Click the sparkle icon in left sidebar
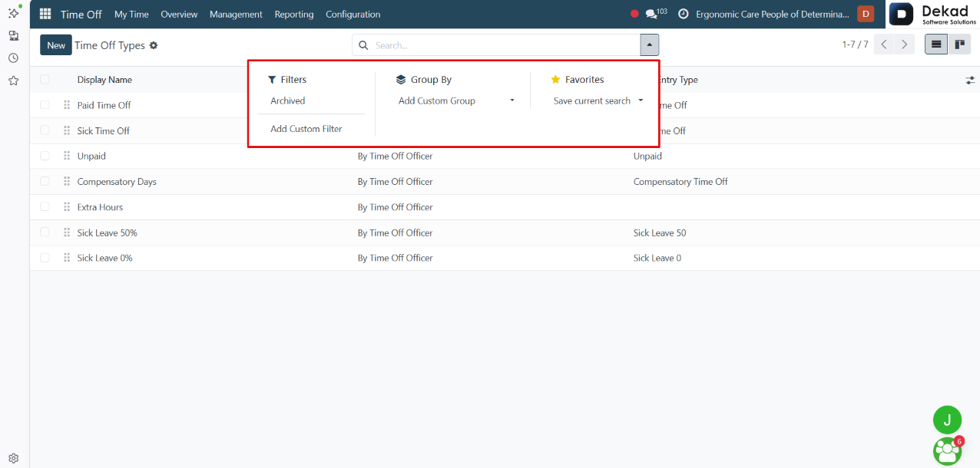This screenshot has height=468, width=980. pyautogui.click(x=14, y=13)
